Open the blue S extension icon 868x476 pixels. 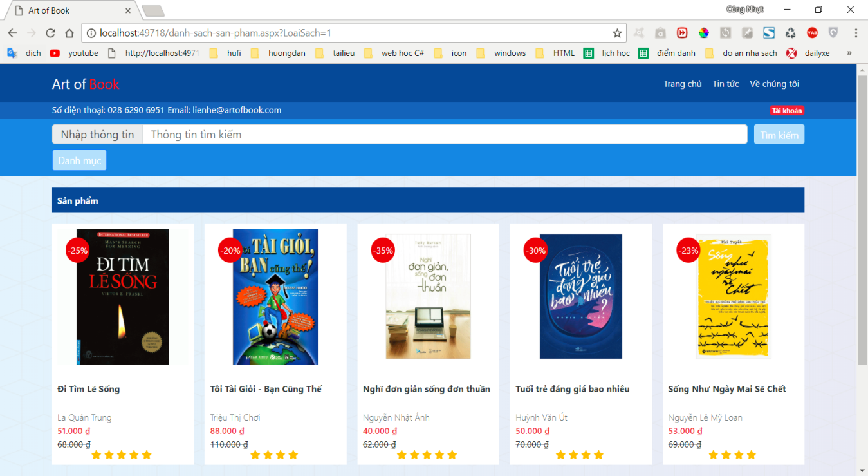pyautogui.click(x=769, y=33)
